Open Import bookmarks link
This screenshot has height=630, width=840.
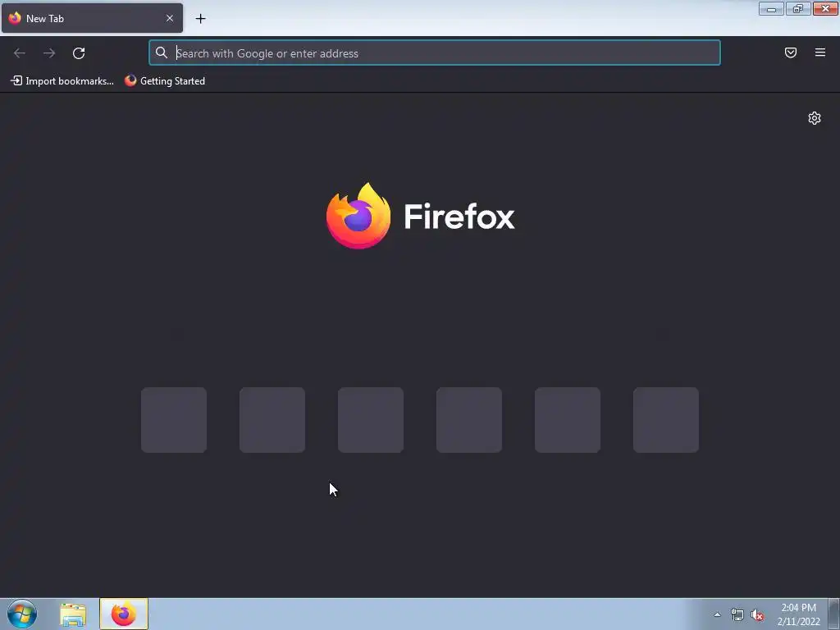(62, 81)
